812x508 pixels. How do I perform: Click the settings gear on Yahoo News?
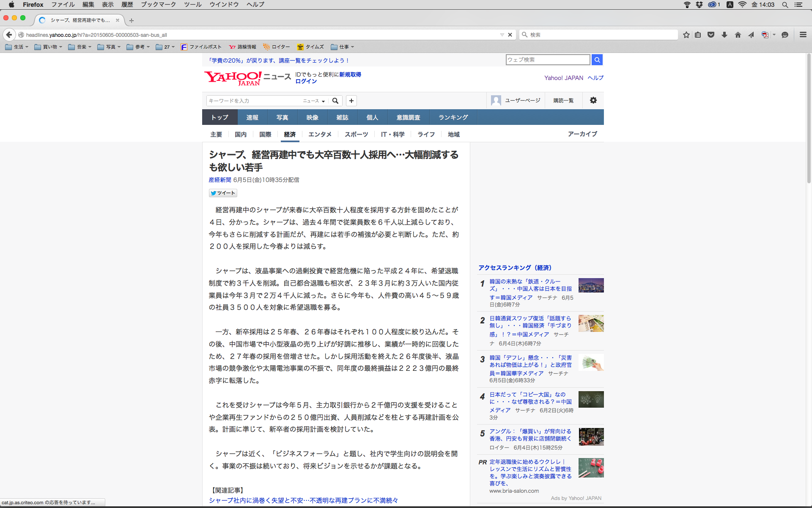[593, 100]
